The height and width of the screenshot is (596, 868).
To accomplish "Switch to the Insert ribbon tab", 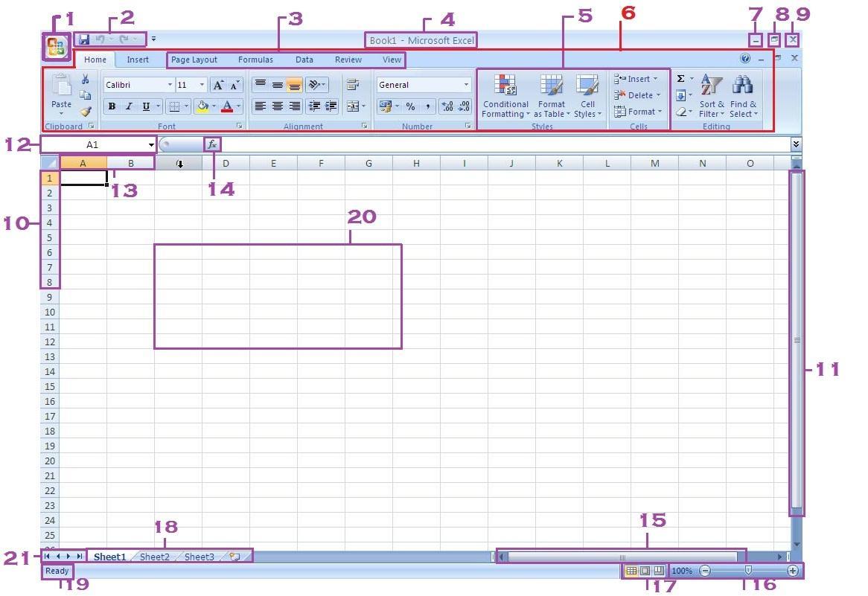I will click(x=137, y=60).
